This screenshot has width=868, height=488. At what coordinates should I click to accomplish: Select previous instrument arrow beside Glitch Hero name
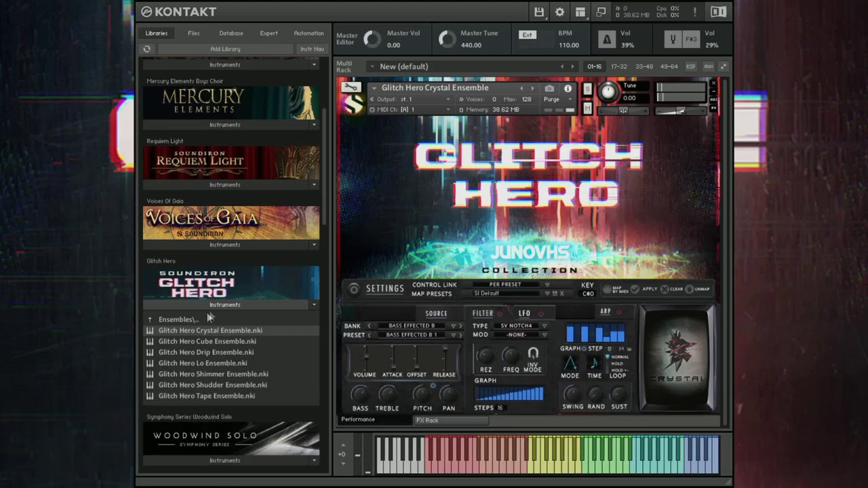pyautogui.click(x=521, y=88)
